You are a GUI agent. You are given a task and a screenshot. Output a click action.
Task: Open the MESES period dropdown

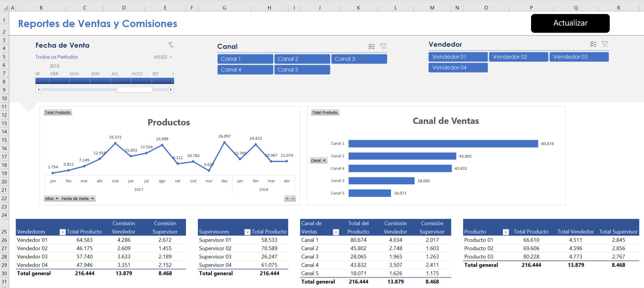pyautogui.click(x=163, y=57)
